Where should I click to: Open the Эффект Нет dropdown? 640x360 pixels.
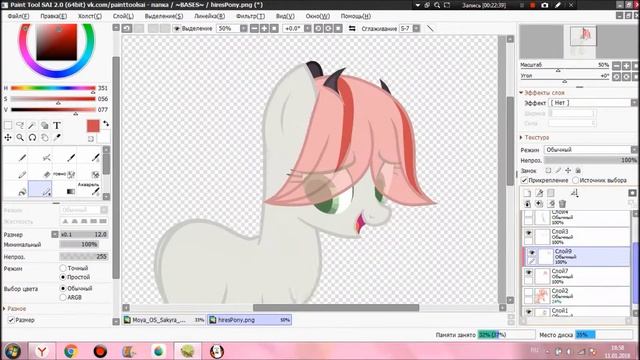click(634, 103)
